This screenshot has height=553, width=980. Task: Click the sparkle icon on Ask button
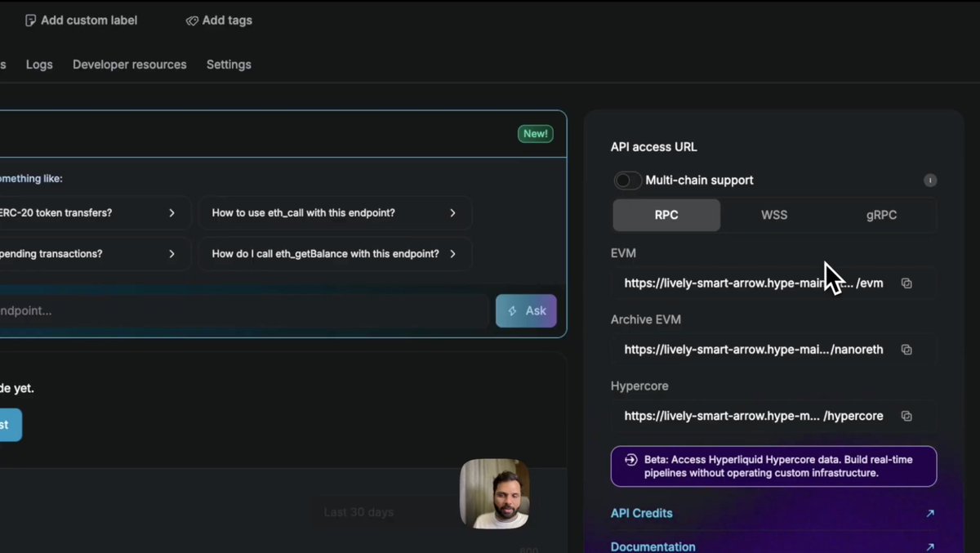513,311
